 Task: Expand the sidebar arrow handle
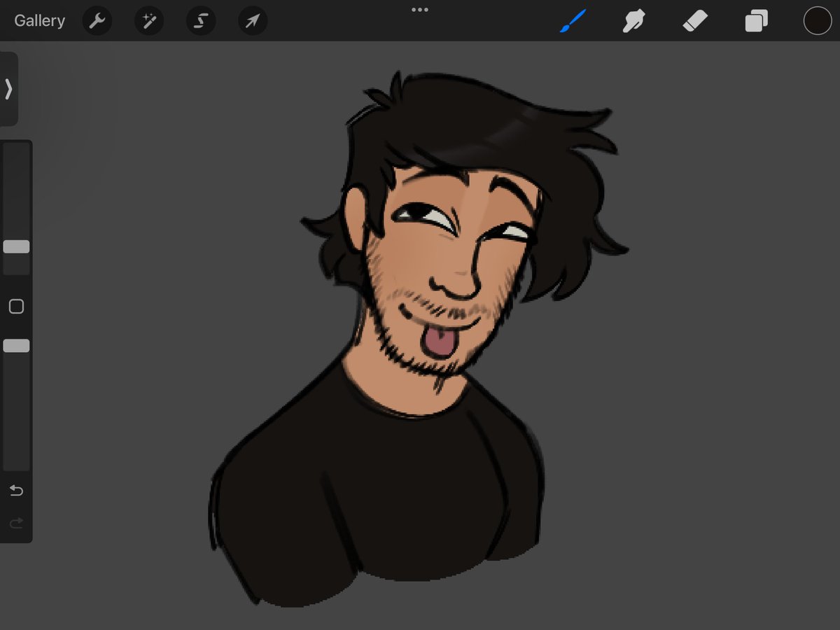pos(8,89)
